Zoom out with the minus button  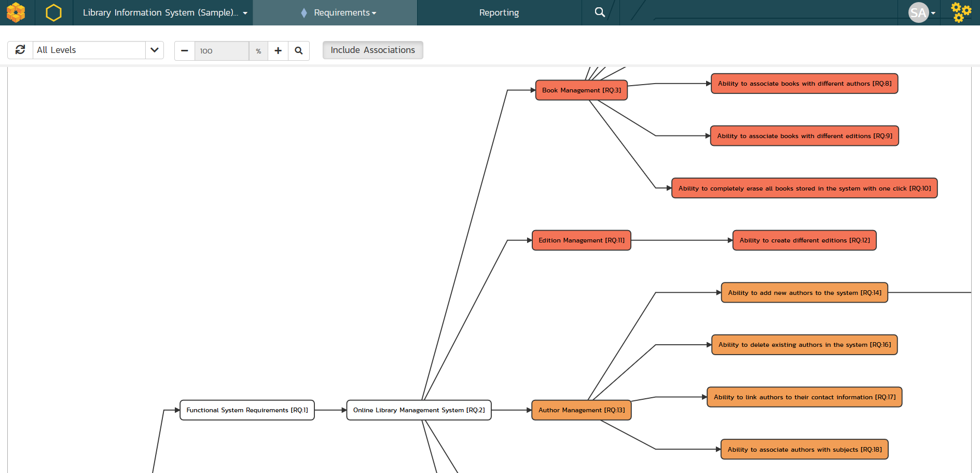pos(185,51)
